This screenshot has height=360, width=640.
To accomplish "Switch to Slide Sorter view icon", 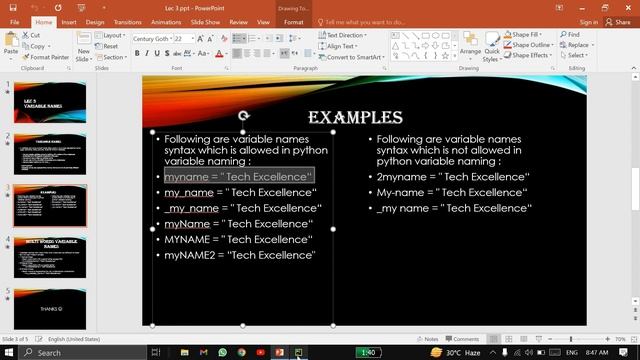I will (509, 339).
